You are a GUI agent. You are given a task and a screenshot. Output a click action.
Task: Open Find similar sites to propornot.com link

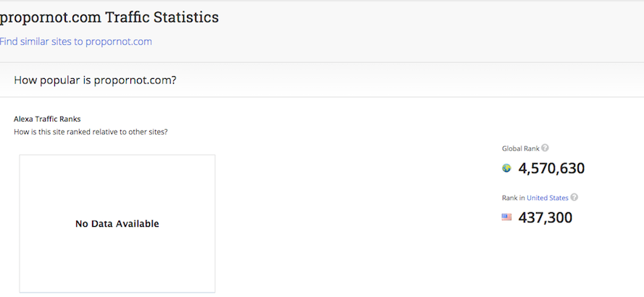(x=75, y=41)
